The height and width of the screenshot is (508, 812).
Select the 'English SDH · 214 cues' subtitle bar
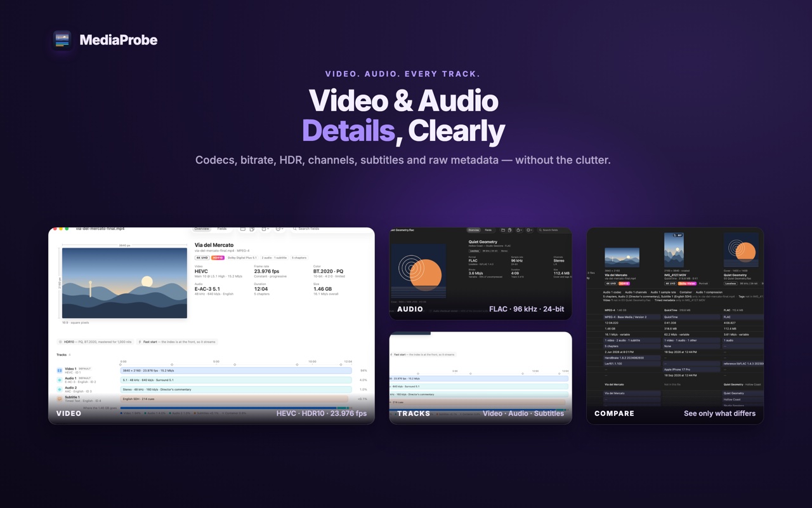234,399
